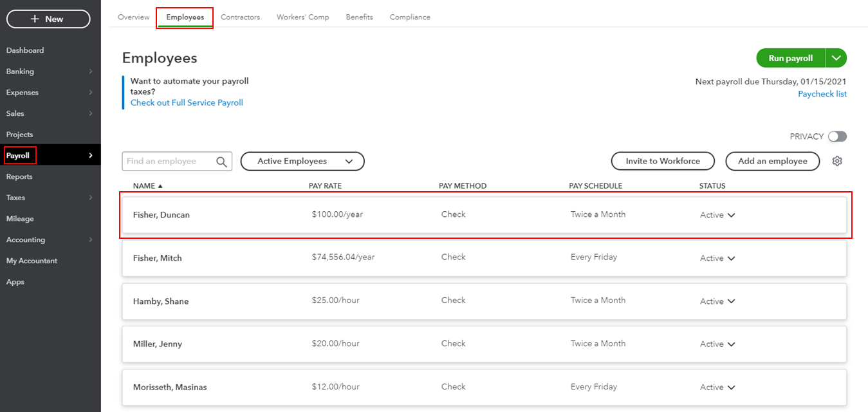Open the Paycheck list link
The image size is (868, 412).
click(822, 94)
